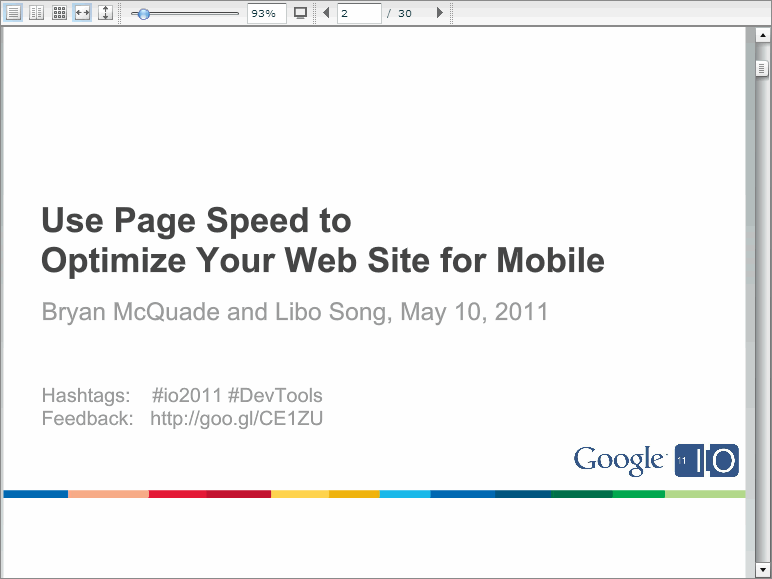Click the 'Feedback:' label

(88, 418)
